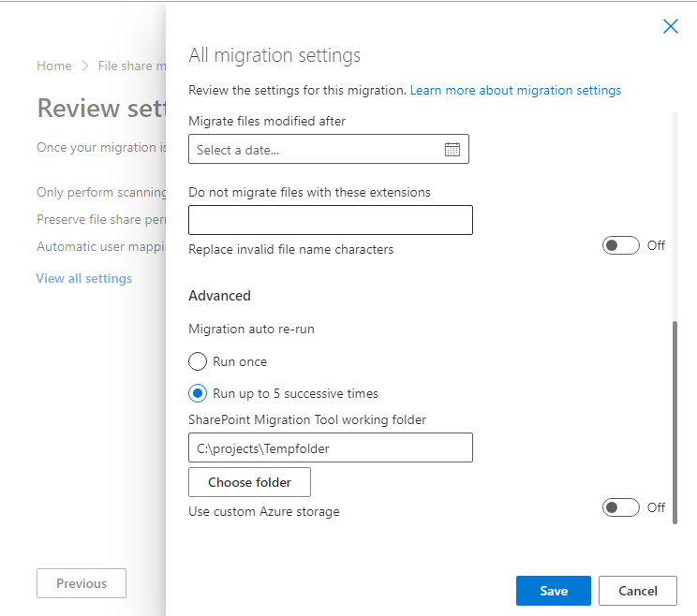Viewport: 697px width, 616px height.
Task: Toggle Use custom Azure storage
Action: coord(620,507)
